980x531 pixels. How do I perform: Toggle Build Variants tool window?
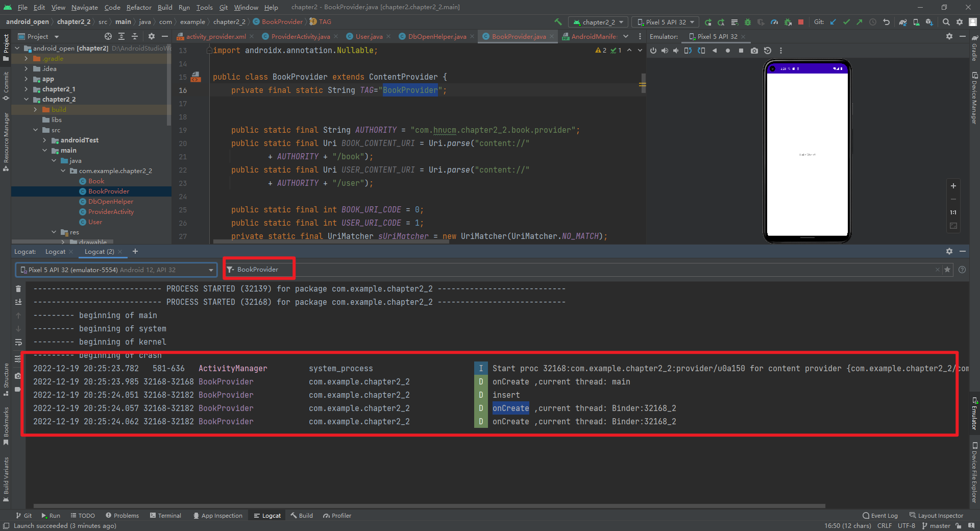pos(6,479)
